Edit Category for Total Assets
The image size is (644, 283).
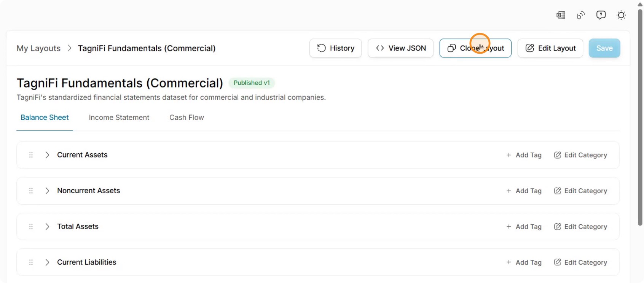point(580,226)
